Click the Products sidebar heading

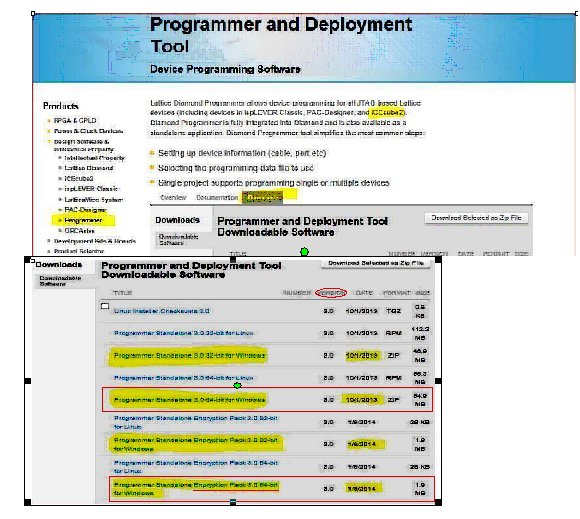(61, 106)
